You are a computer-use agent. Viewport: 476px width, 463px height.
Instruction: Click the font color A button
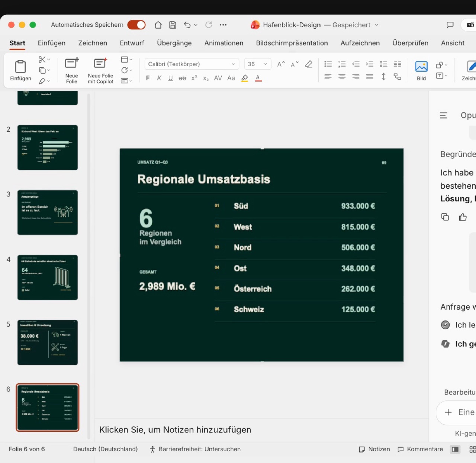(x=258, y=78)
